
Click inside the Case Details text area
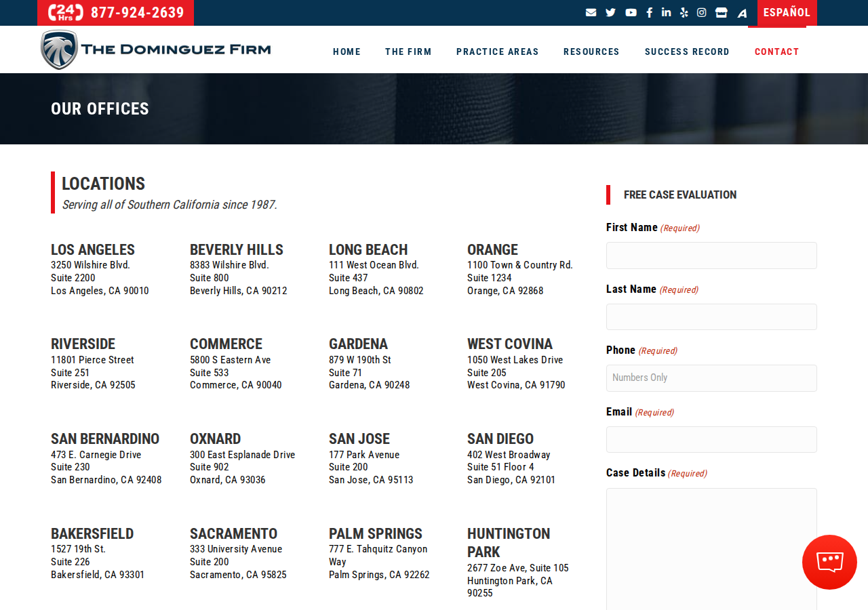[711, 549]
